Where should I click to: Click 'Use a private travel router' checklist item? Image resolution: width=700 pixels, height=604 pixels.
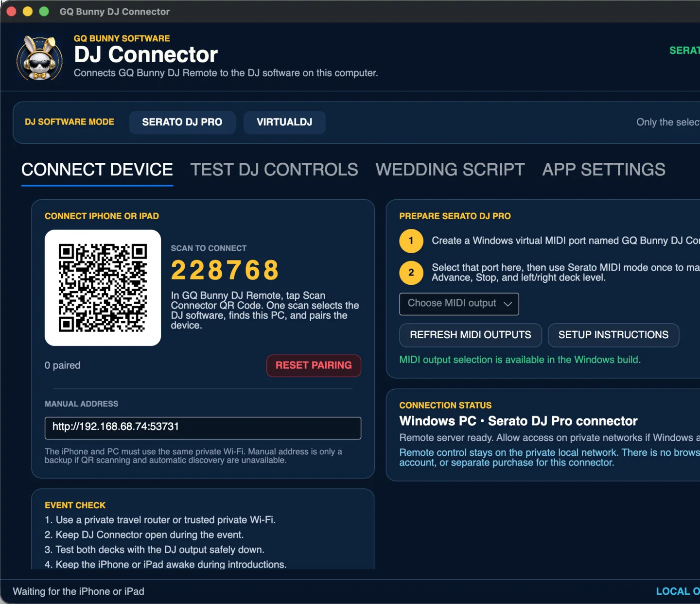(160, 520)
